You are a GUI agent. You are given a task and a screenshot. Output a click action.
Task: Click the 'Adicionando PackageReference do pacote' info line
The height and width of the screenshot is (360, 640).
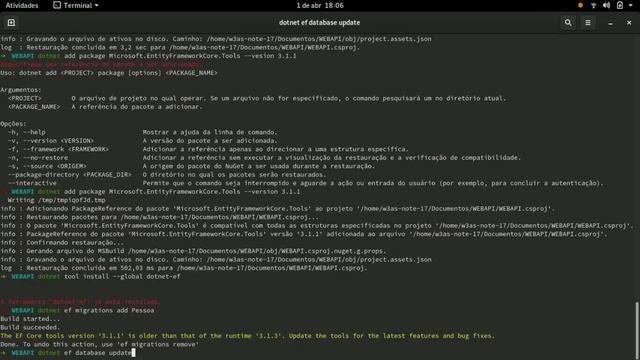click(x=278, y=209)
